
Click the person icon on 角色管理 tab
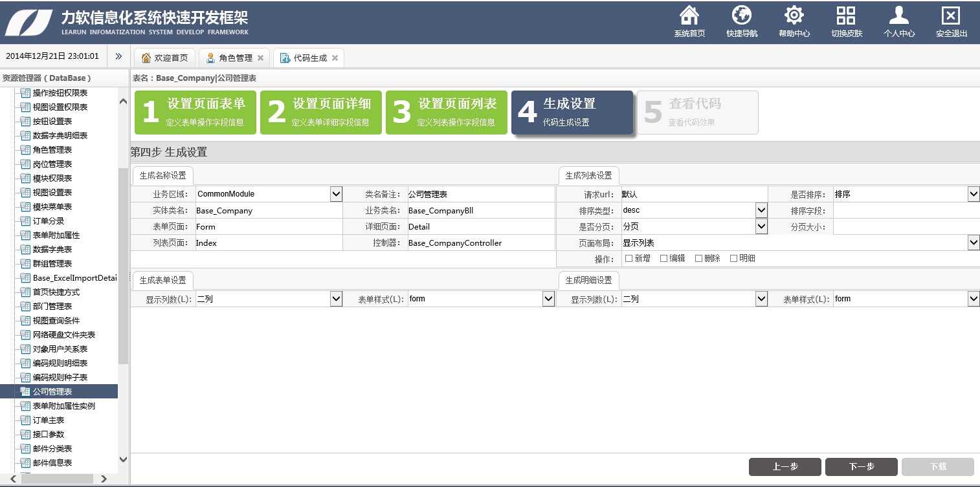(210, 58)
